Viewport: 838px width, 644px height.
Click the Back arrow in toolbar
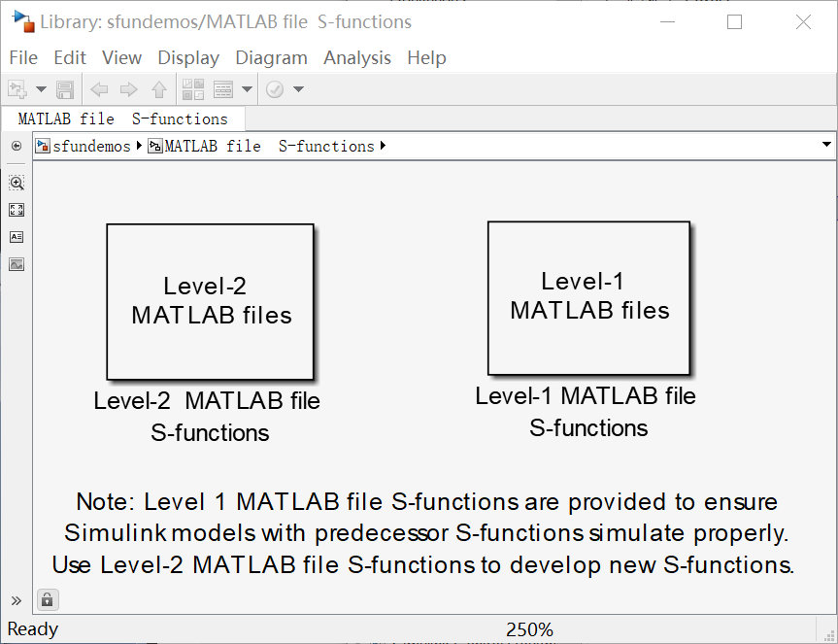pyautogui.click(x=98, y=90)
